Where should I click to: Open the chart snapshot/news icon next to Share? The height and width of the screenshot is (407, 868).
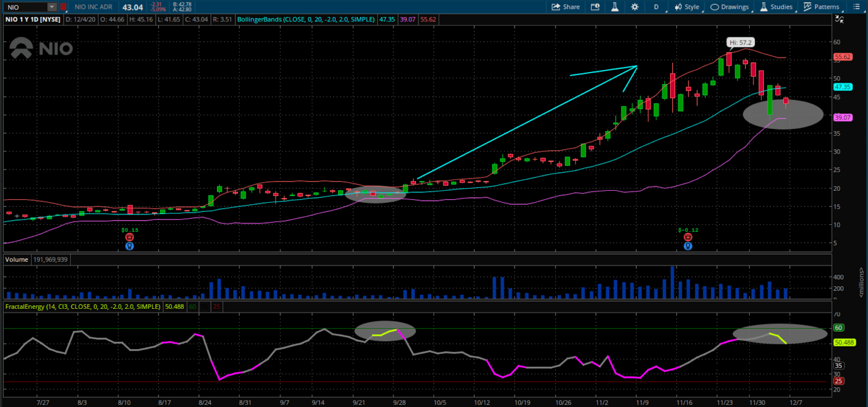tap(595, 7)
